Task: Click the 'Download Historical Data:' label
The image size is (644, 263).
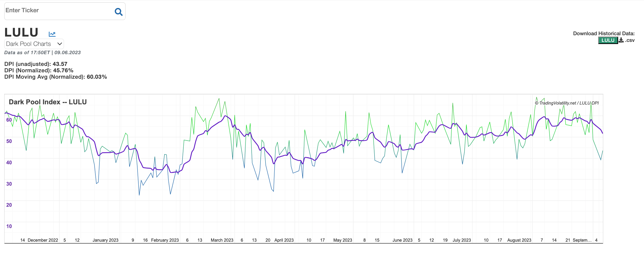Action: pos(604,33)
